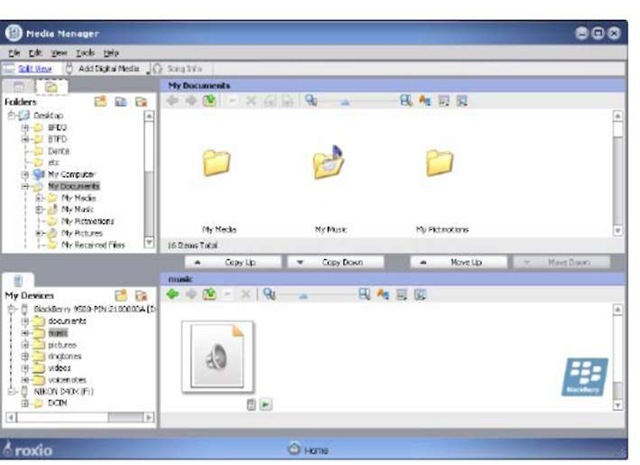Switch to the folder-icon tab above Folders
The height and width of the screenshot is (465, 640).
tap(51, 87)
